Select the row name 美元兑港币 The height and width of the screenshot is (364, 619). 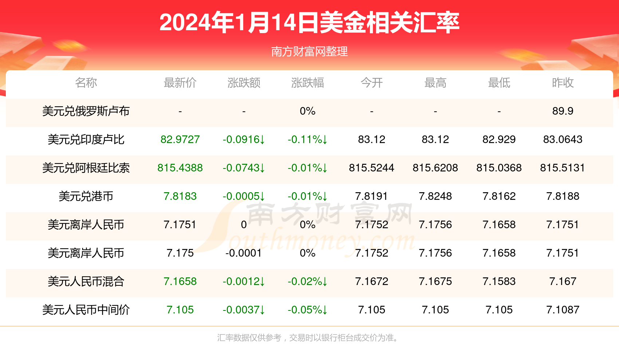tap(86, 196)
